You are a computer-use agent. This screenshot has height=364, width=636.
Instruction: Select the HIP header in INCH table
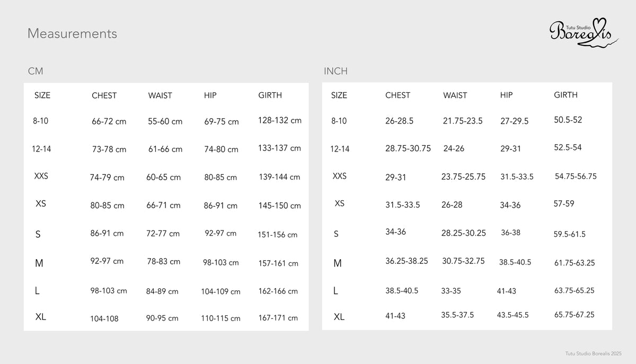pyautogui.click(x=506, y=95)
